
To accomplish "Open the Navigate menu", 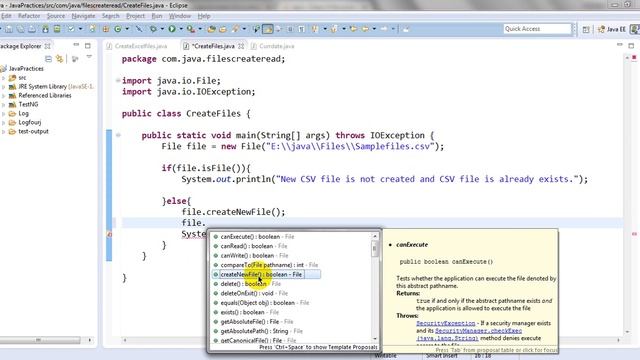I will coord(83,16).
